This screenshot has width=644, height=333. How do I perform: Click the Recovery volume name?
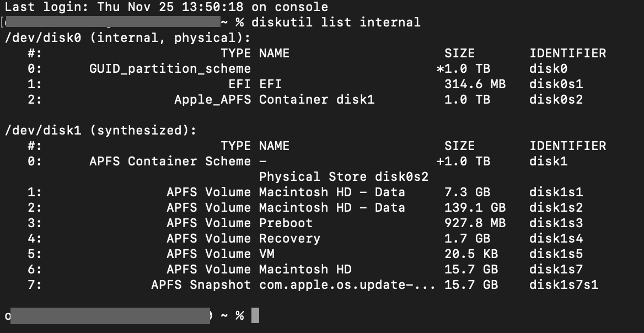pos(289,239)
